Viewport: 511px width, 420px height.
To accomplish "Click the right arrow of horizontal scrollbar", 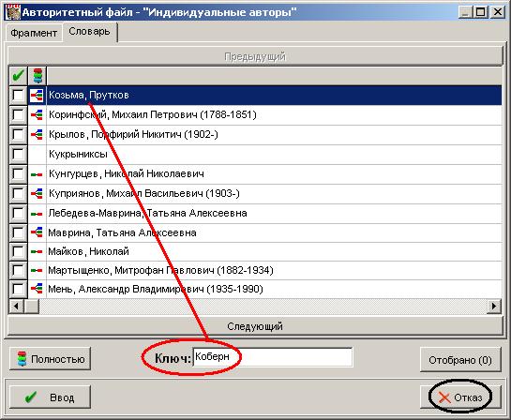I will pyautogui.click(x=494, y=307).
